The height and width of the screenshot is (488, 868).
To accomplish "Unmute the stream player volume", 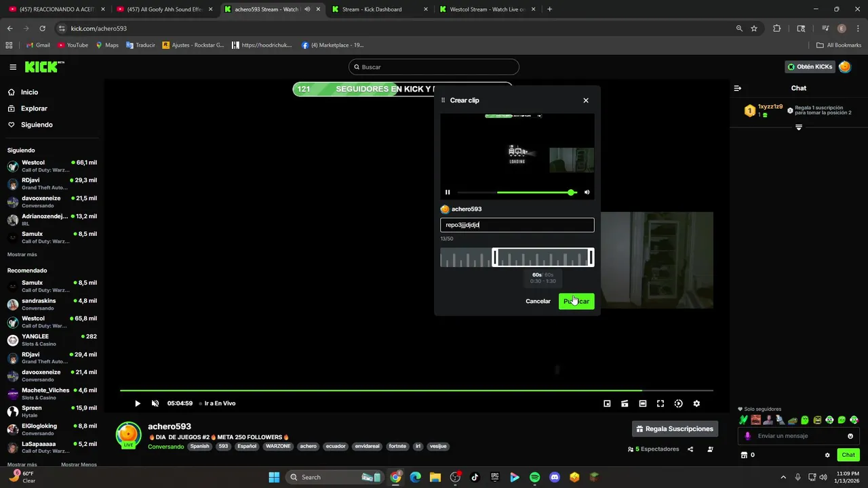I will (155, 403).
